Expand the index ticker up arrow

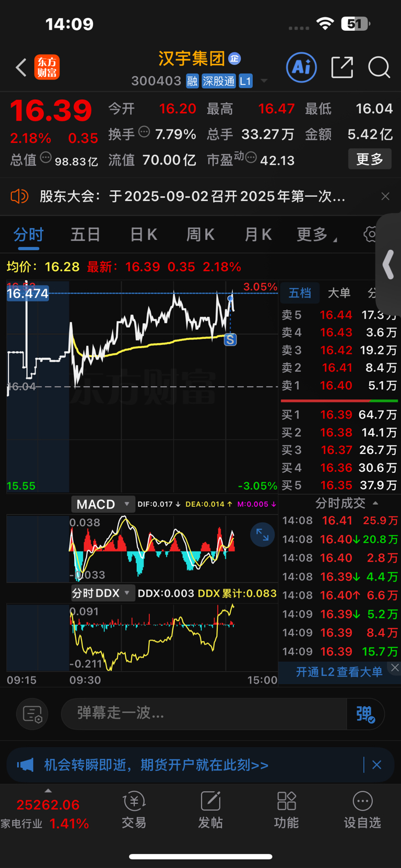tap(48, 791)
